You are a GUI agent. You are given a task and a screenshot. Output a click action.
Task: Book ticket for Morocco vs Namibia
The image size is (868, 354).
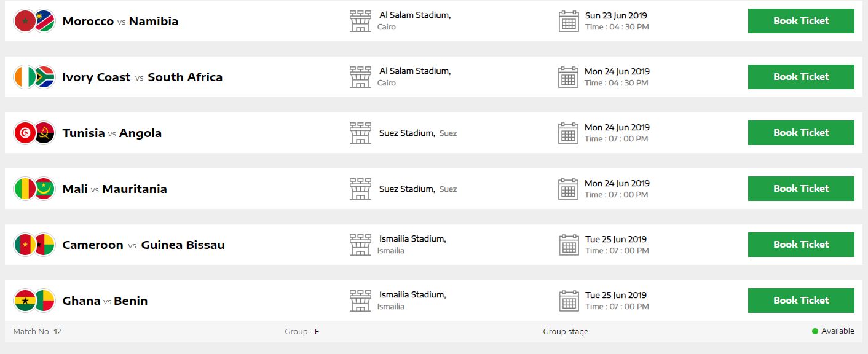pos(800,21)
